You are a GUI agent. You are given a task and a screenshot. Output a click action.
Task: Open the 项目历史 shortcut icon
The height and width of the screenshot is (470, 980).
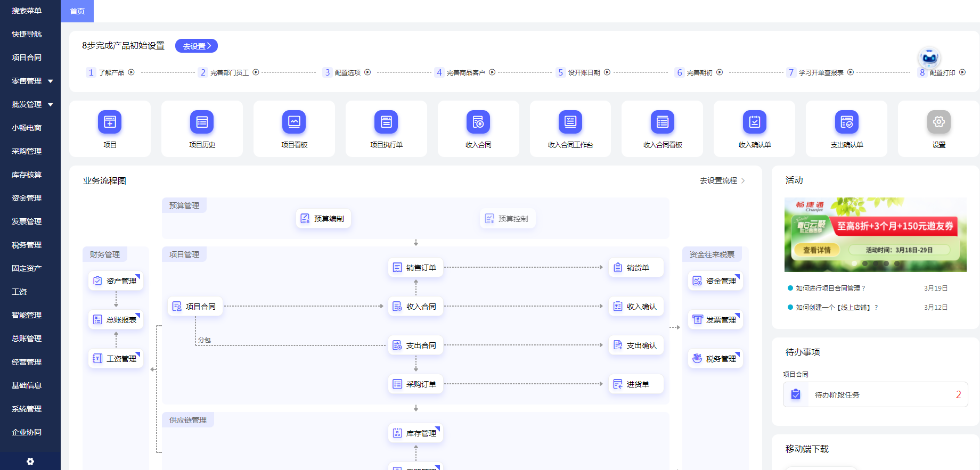(202, 122)
